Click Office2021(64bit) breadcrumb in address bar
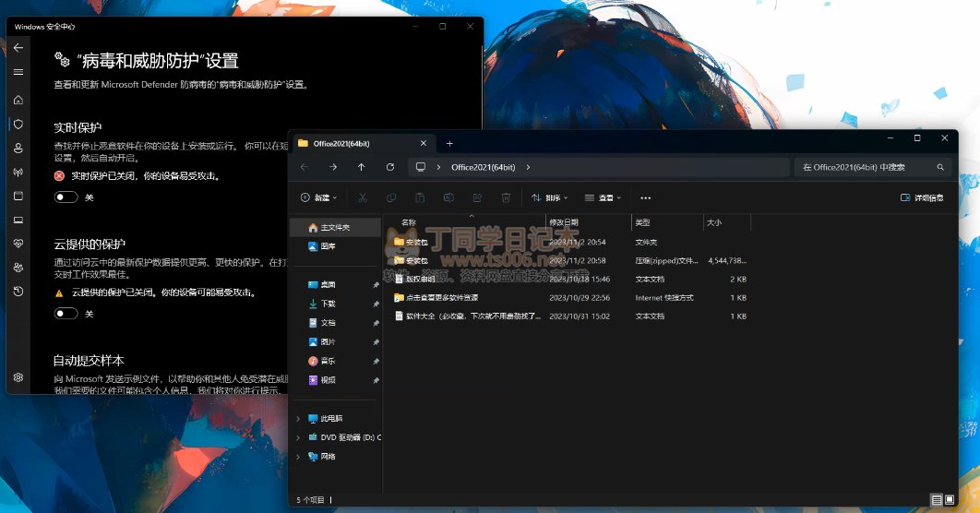The width and height of the screenshot is (980, 513). tap(484, 167)
